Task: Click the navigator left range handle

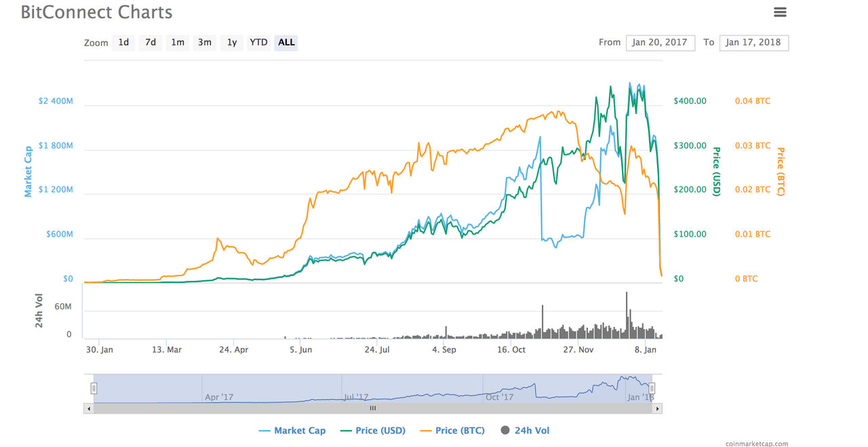Action: [x=94, y=389]
